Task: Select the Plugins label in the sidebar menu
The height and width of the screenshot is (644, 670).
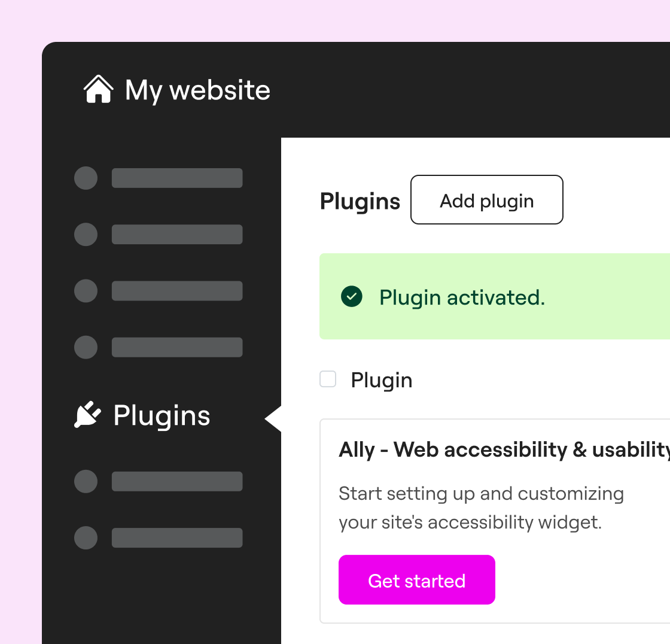Action: 162,415
